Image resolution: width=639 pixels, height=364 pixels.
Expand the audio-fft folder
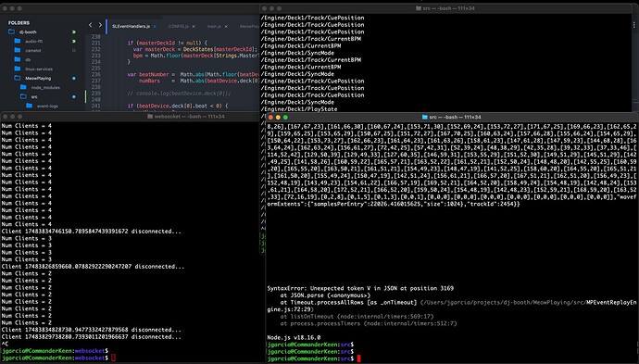(x=17, y=41)
